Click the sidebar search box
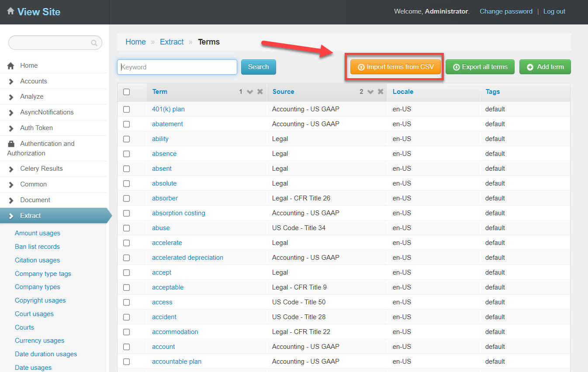 (x=55, y=43)
